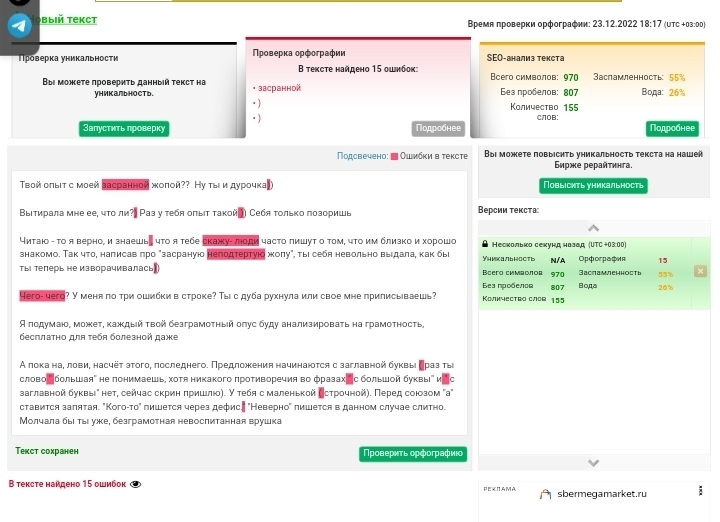Click highlighted error 'неподтертую' in text
720x522 pixels.
click(236, 255)
